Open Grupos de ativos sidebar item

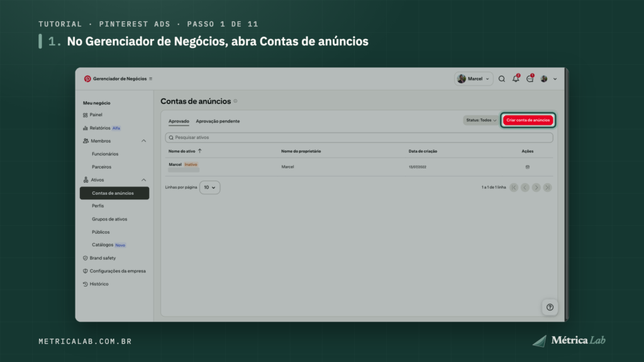tap(109, 219)
